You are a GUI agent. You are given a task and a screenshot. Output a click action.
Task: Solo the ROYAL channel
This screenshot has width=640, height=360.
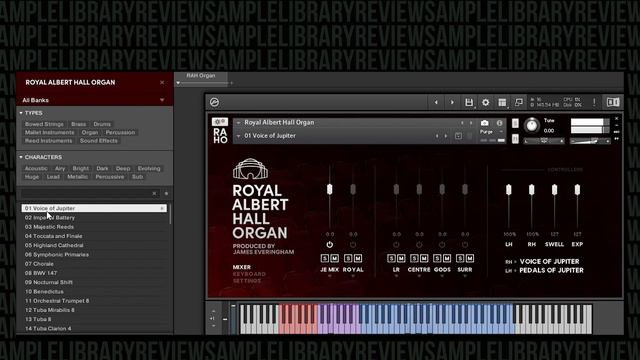point(348,258)
